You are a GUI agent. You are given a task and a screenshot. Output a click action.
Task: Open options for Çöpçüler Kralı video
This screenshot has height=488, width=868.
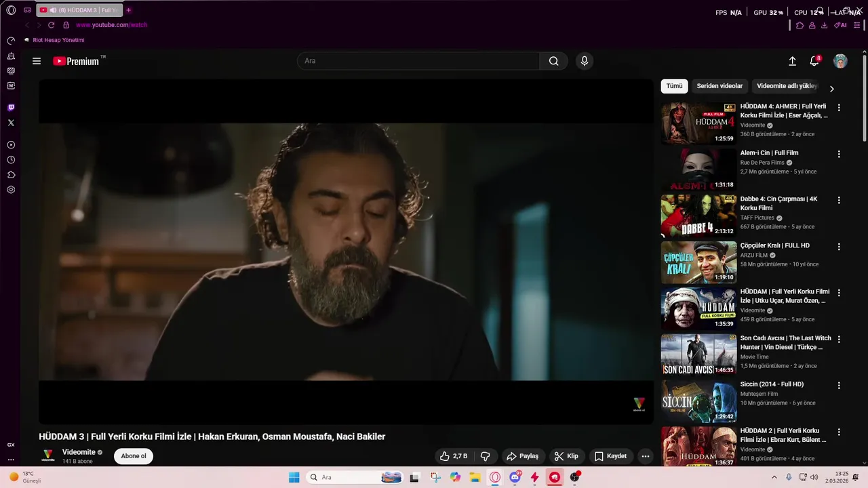point(839,247)
